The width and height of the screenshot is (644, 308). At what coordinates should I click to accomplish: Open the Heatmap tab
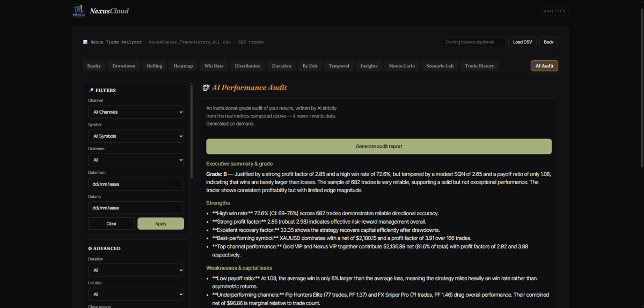(x=183, y=66)
